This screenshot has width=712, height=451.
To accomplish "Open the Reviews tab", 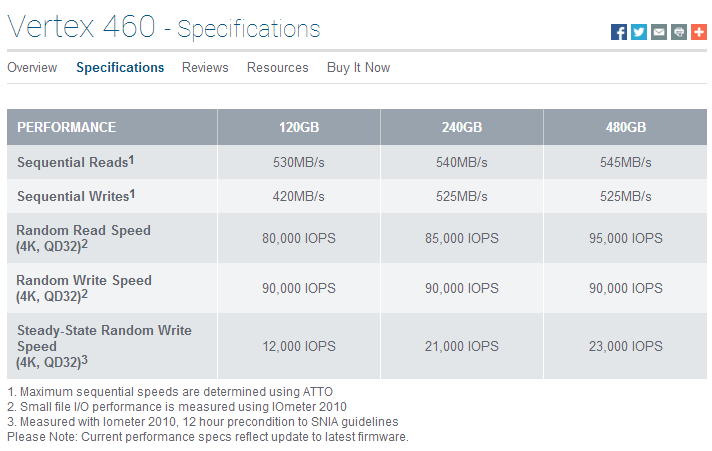I will [x=205, y=68].
